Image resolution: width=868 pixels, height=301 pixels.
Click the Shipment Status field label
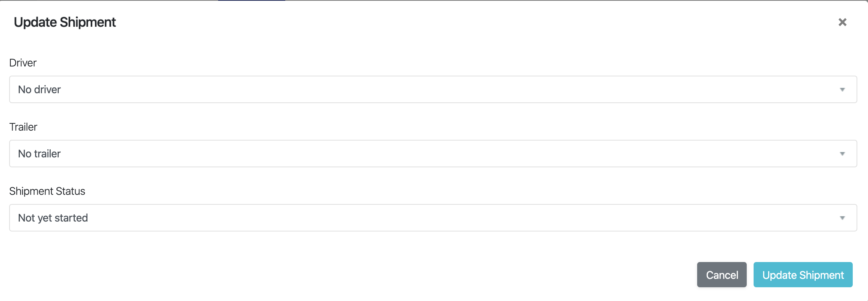pyautogui.click(x=47, y=191)
